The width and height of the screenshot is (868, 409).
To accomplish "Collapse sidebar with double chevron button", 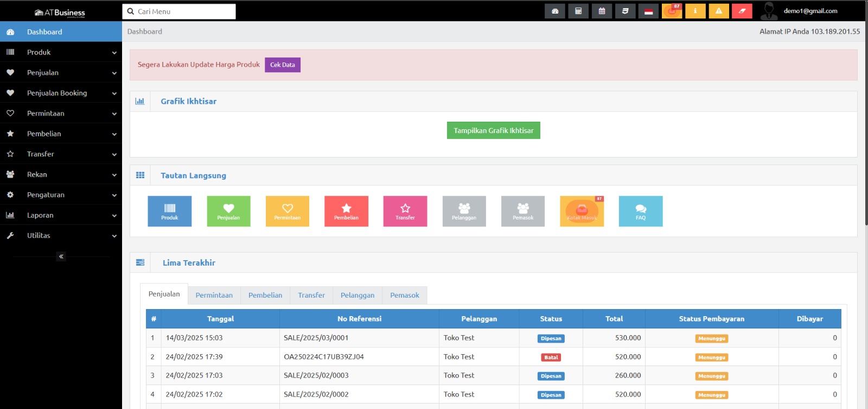I will click(61, 256).
